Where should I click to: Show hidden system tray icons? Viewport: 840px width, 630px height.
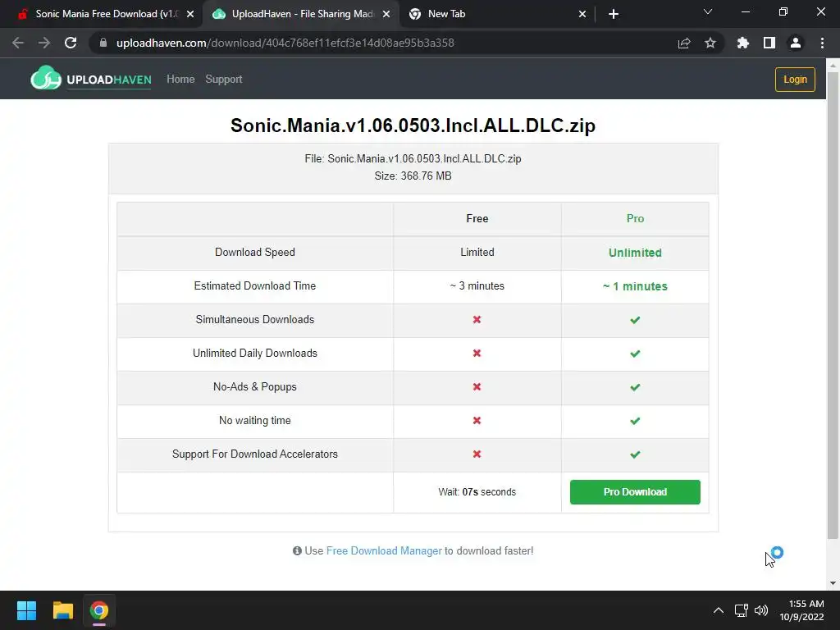point(719,610)
